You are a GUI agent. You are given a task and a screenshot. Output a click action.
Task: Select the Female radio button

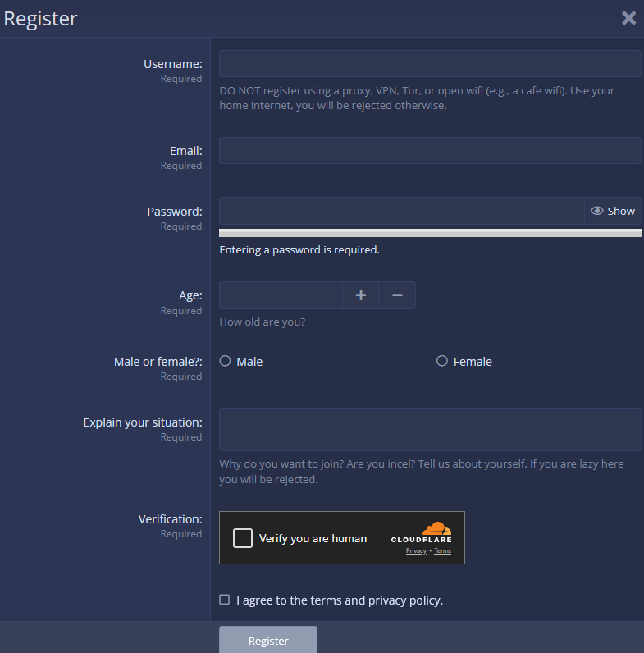[x=442, y=361]
